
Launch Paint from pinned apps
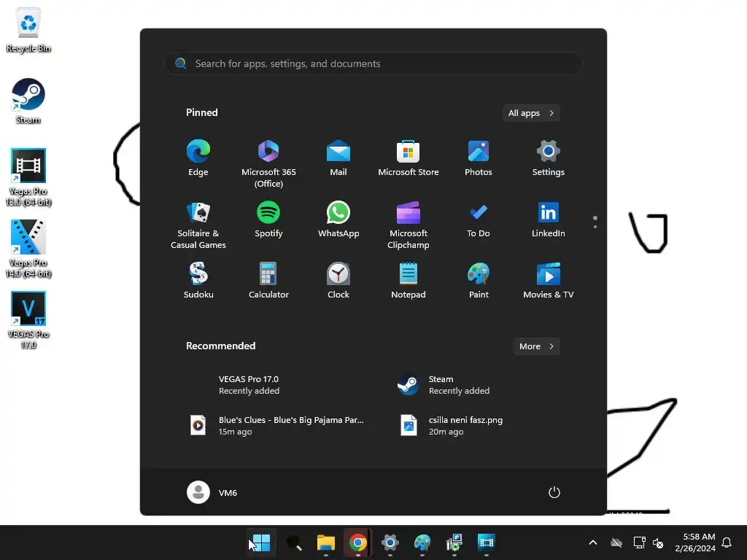pos(479,281)
